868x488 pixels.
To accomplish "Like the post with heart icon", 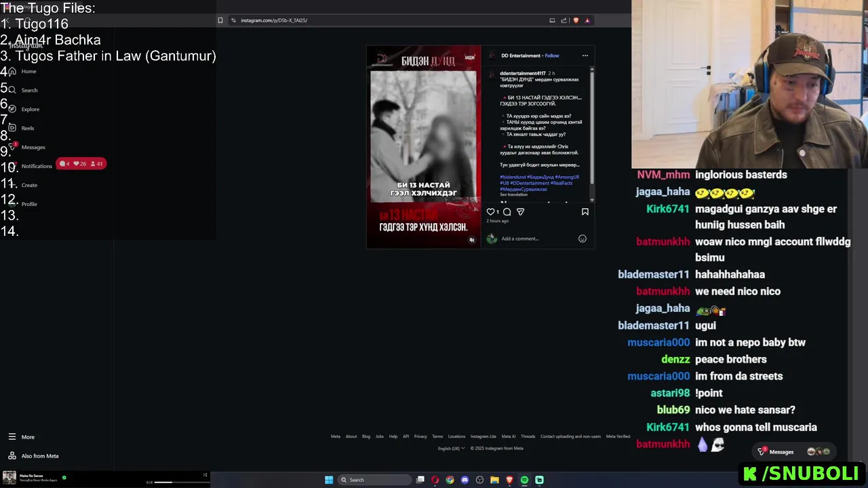I will (490, 211).
